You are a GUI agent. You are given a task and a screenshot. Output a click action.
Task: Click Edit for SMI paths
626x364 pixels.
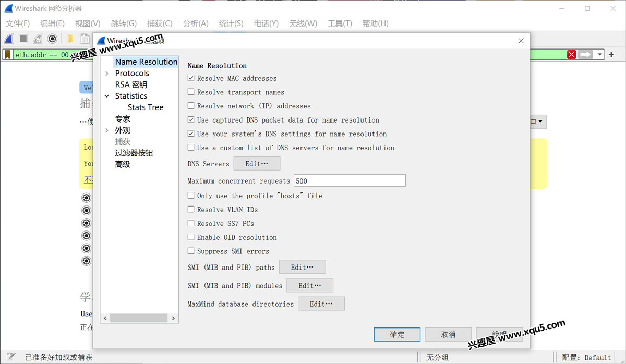coord(303,267)
